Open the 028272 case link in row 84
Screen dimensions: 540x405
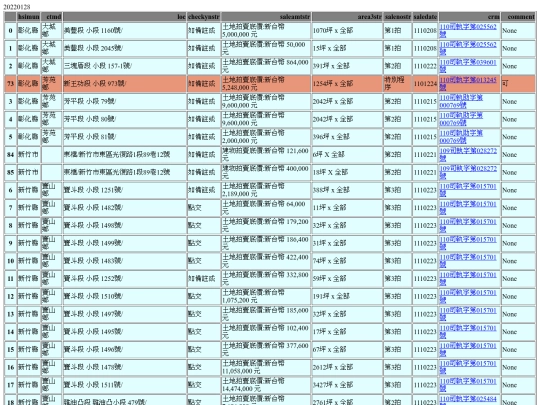pyautogui.click(x=468, y=155)
